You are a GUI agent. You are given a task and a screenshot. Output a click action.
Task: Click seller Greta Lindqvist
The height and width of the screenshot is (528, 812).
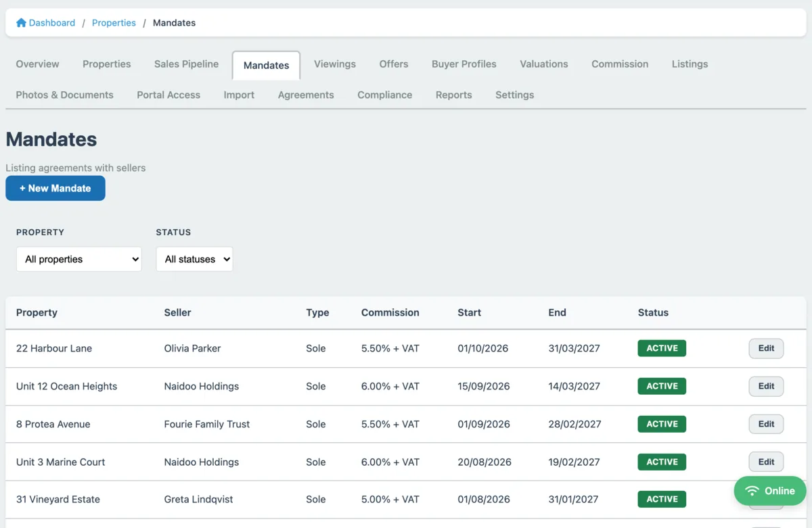pyautogui.click(x=199, y=500)
